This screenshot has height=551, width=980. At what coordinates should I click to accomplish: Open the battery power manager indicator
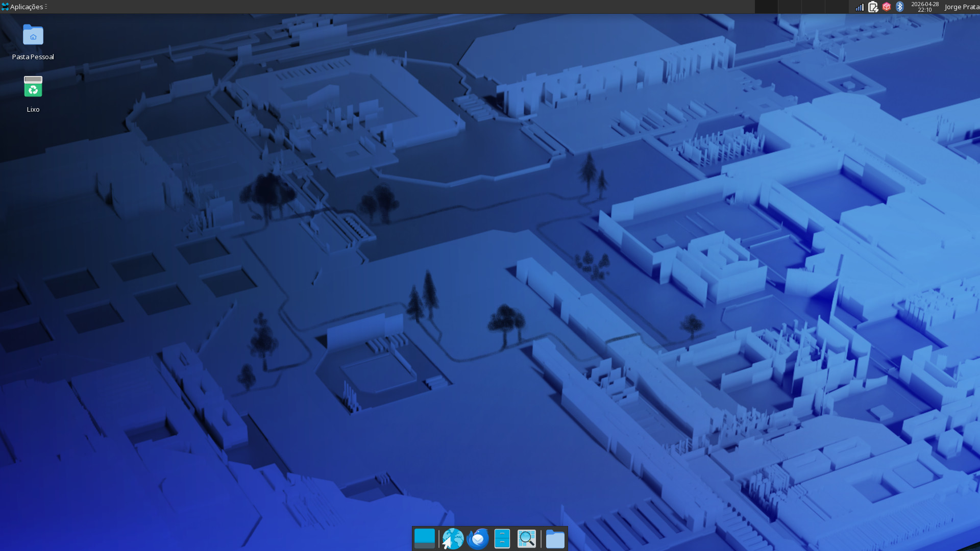coord(873,7)
